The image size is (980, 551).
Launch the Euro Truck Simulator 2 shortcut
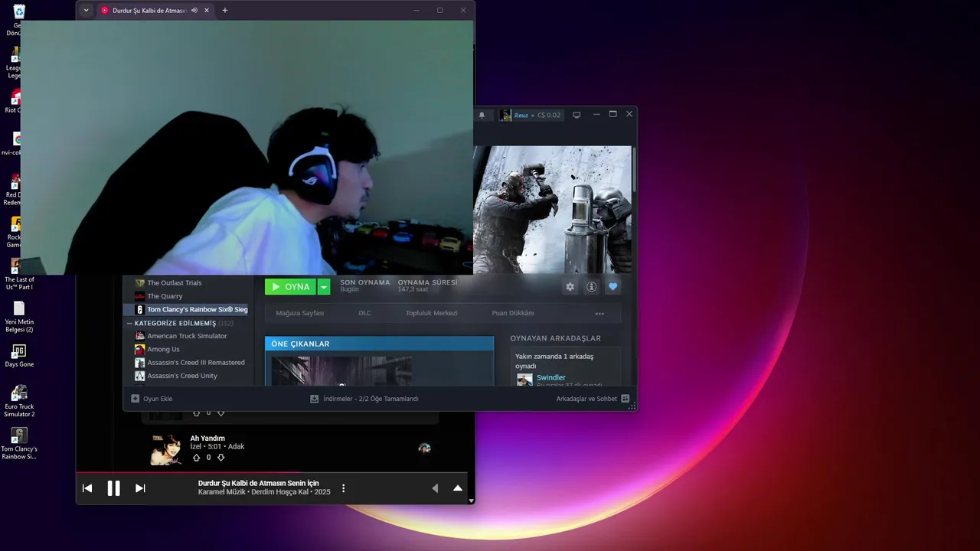[x=19, y=401]
